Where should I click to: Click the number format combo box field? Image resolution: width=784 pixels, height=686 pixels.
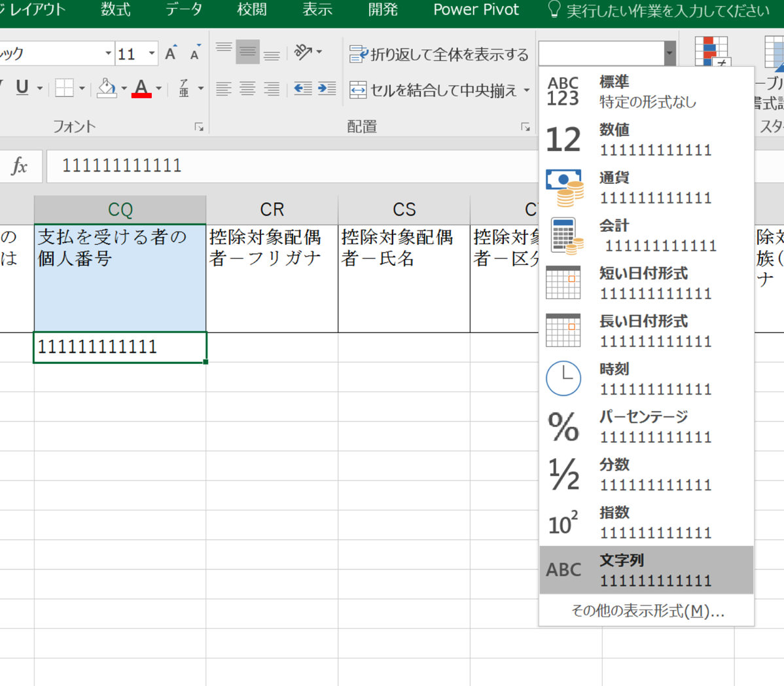coord(601,53)
